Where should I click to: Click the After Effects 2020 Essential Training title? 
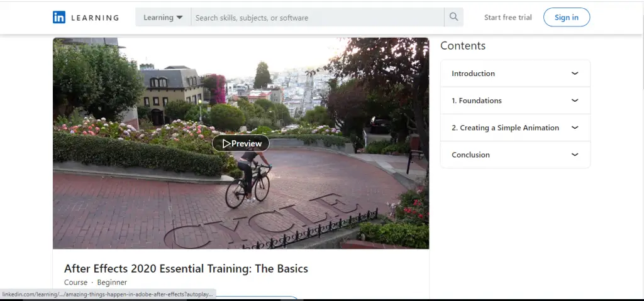pos(186,268)
